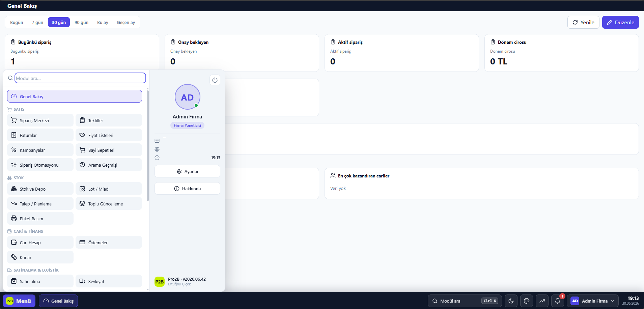Open notifications bell icon

point(558,301)
